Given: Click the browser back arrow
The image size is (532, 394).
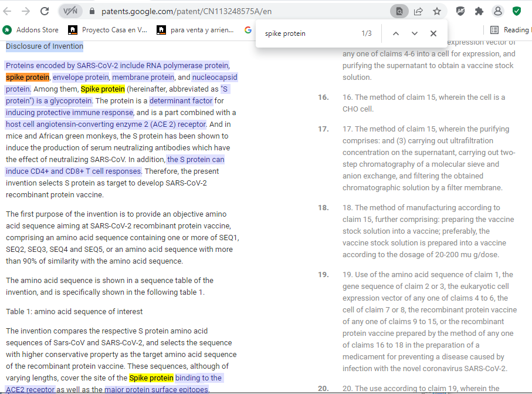Looking at the screenshot, I should [x=8, y=11].
